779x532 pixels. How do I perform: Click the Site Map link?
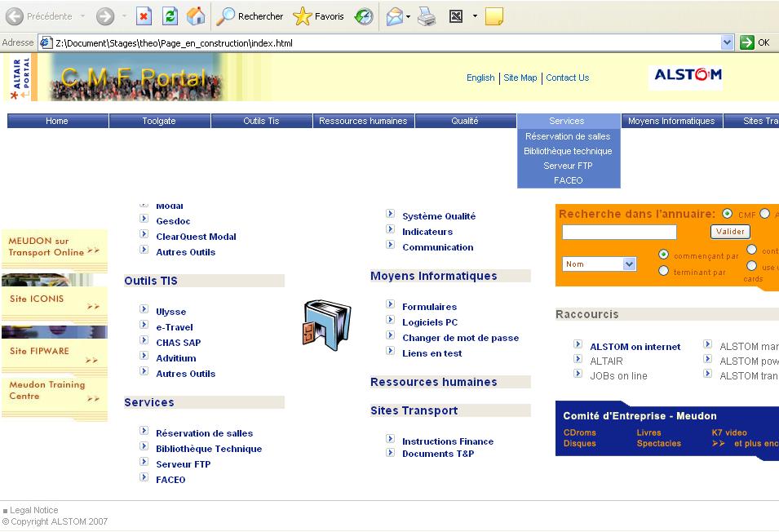click(x=520, y=78)
